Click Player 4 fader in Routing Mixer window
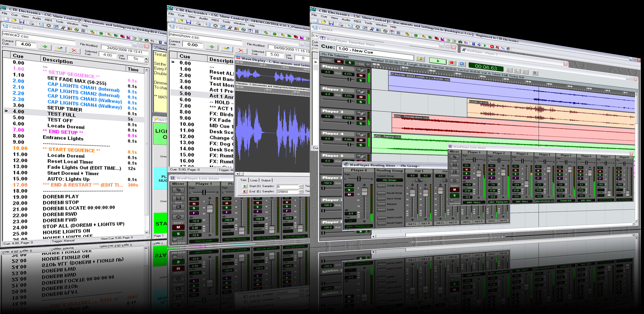The image size is (644, 314). coord(364,192)
